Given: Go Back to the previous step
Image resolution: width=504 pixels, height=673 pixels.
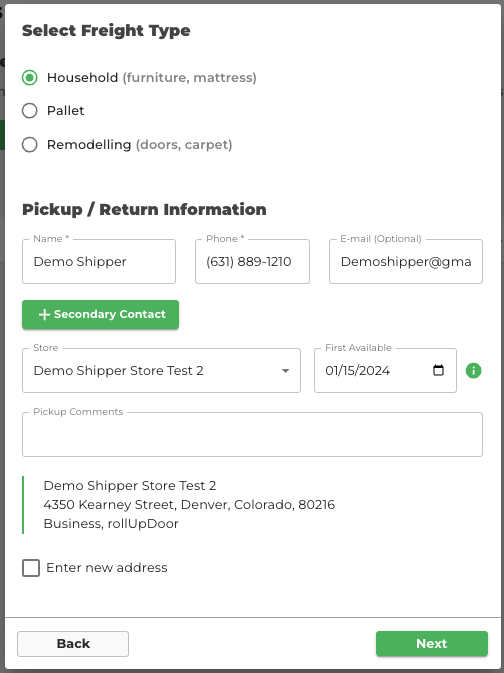Looking at the screenshot, I should (73, 643).
